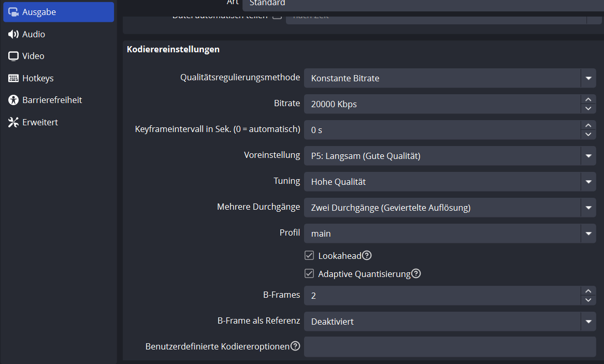This screenshot has width=604, height=364.
Task: Decrease the Bitrate value by one step
Action: [588, 109]
